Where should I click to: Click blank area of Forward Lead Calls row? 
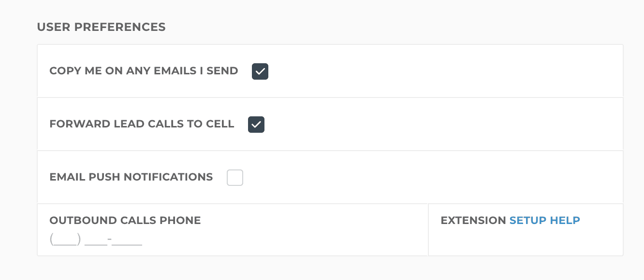435,125
